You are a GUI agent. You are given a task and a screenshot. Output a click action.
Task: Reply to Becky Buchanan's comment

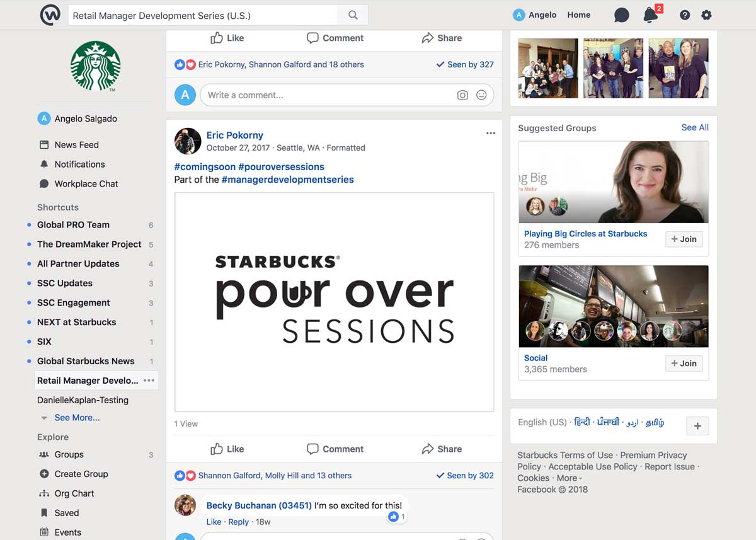[x=238, y=522]
